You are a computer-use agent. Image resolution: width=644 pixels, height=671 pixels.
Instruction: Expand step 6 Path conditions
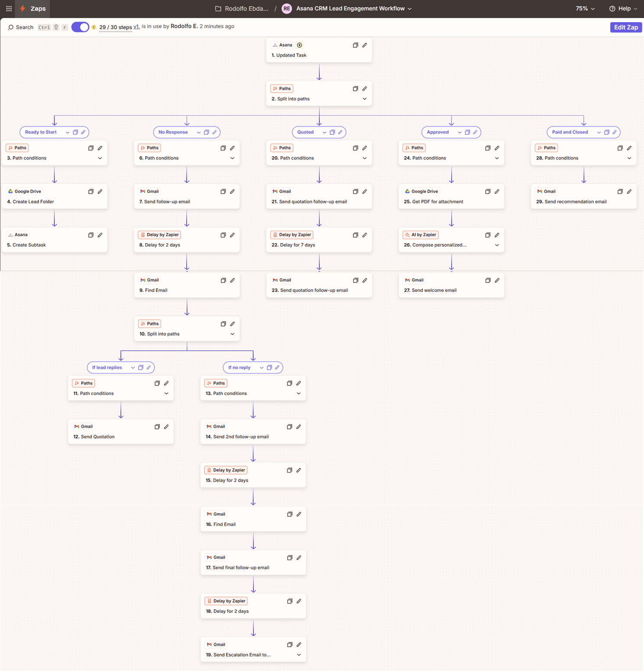pos(233,158)
